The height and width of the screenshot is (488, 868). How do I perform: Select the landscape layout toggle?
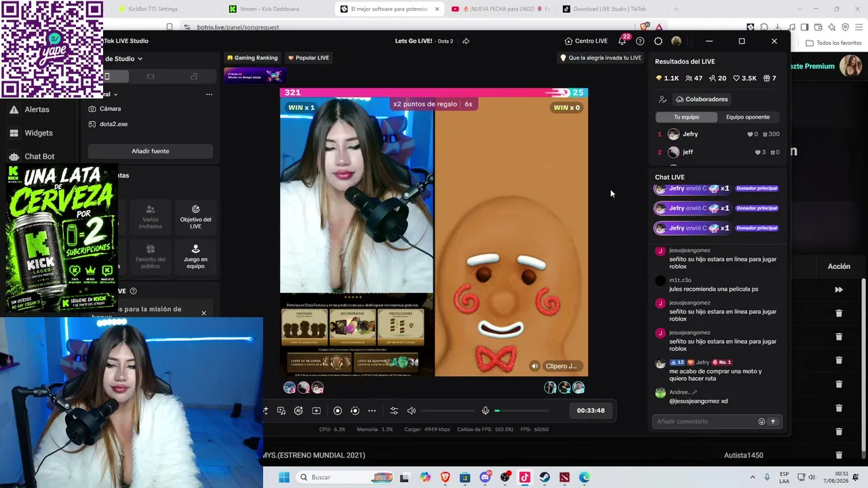pos(151,77)
